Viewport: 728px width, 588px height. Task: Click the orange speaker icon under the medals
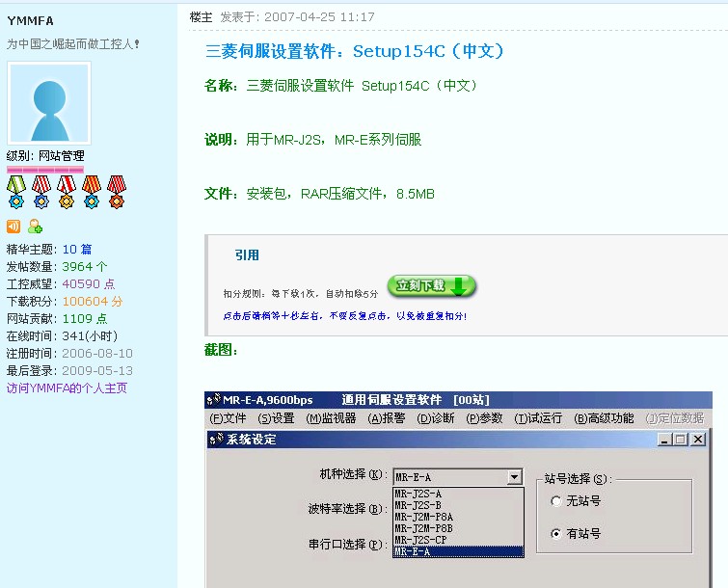[x=13, y=227]
